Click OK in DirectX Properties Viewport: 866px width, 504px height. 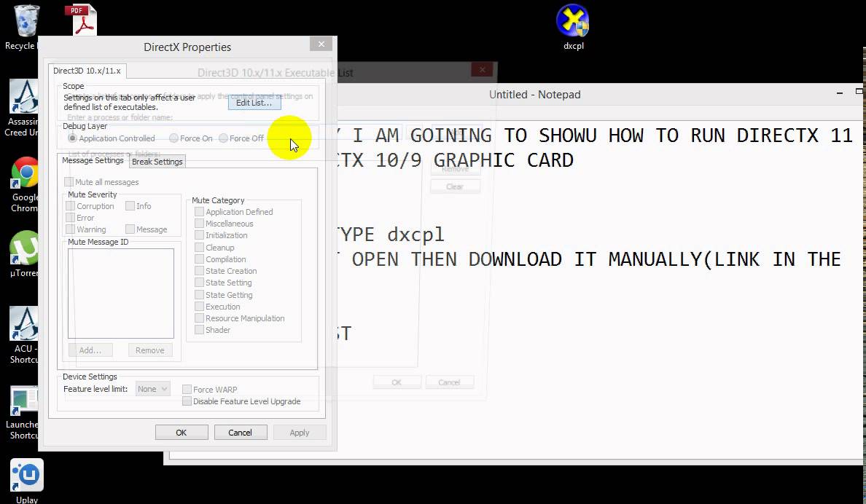[x=182, y=432]
